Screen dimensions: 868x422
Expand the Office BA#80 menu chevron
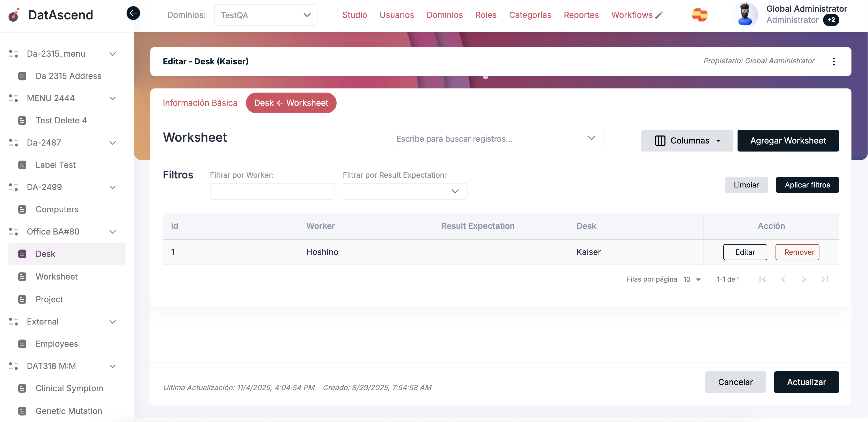click(x=113, y=232)
